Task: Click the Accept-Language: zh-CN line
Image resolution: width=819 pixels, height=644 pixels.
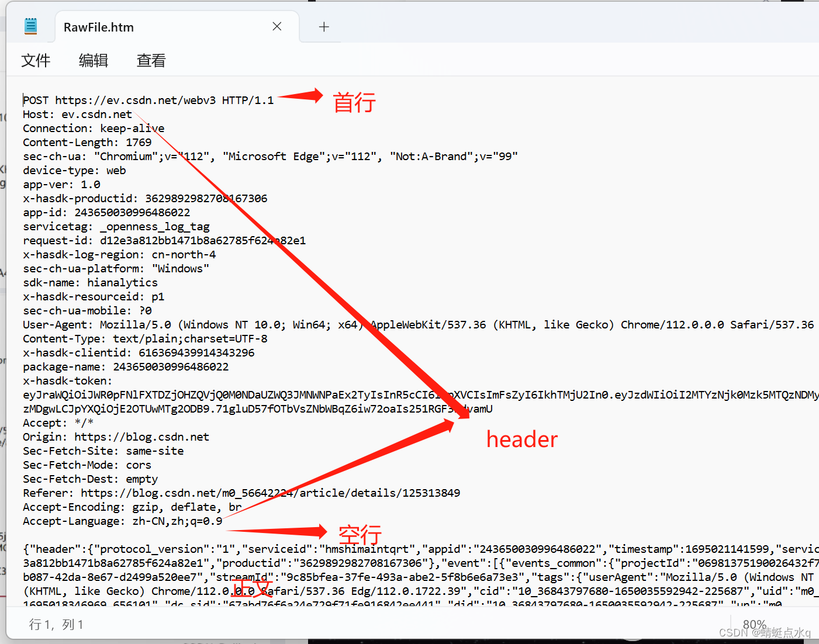Action: 123,521
